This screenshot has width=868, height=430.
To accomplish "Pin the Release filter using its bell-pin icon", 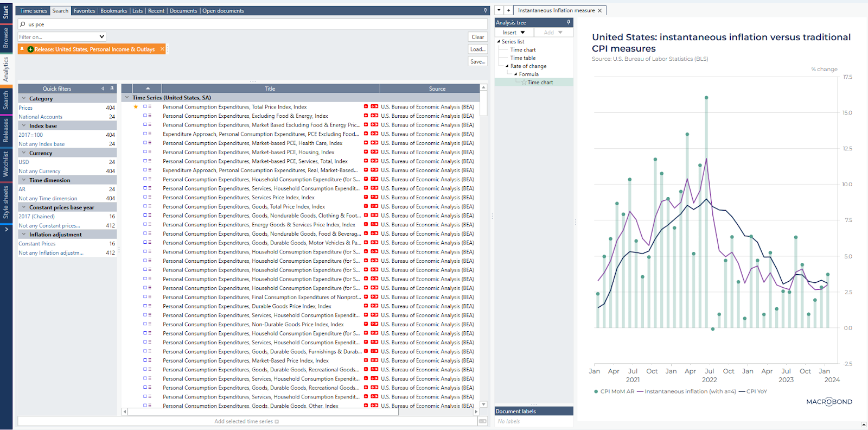I will (x=22, y=49).
